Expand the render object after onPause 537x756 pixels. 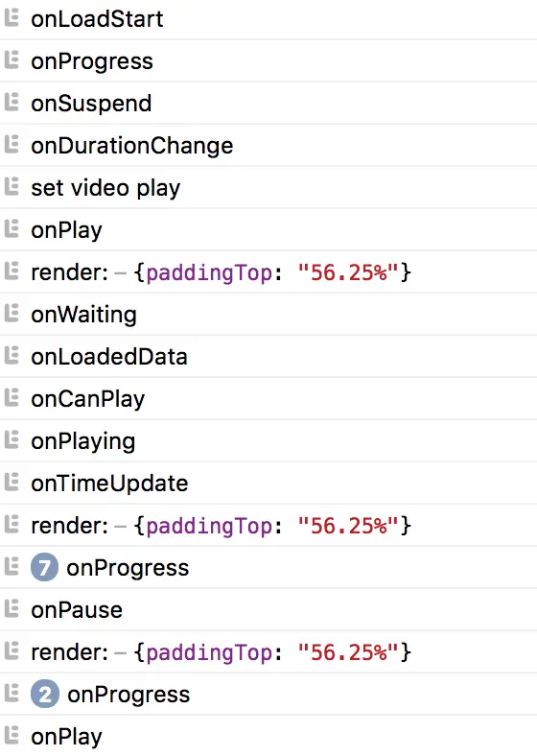pyautogui.click(x=272, y=652)
